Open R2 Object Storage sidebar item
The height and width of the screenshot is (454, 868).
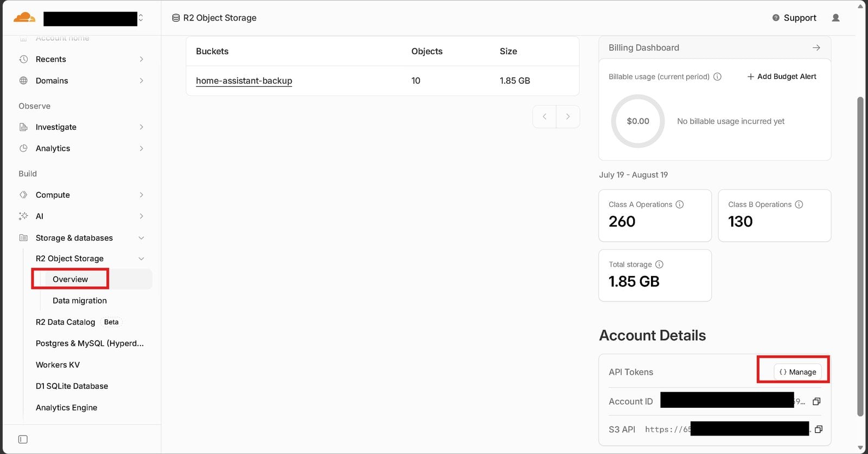[x=69, y=258]
